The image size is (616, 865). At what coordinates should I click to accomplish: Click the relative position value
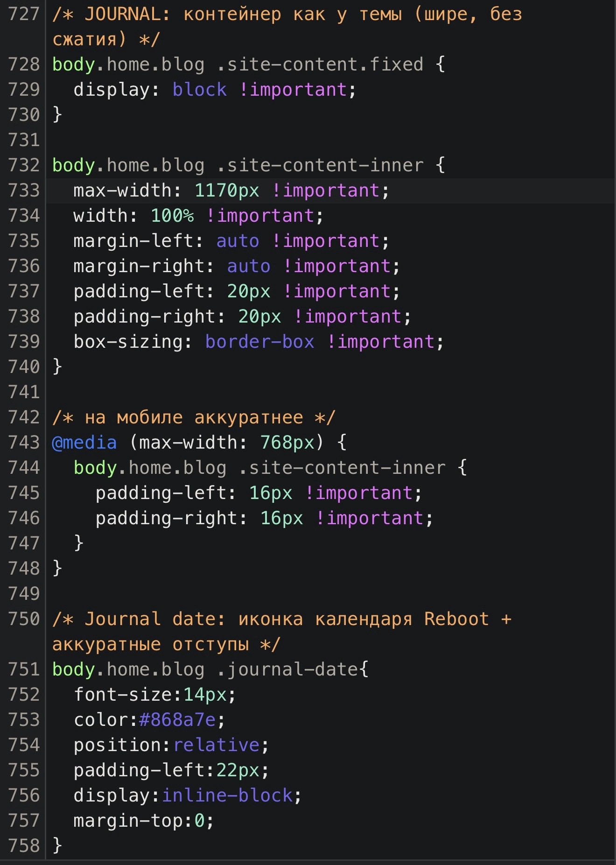pos(217,745)
